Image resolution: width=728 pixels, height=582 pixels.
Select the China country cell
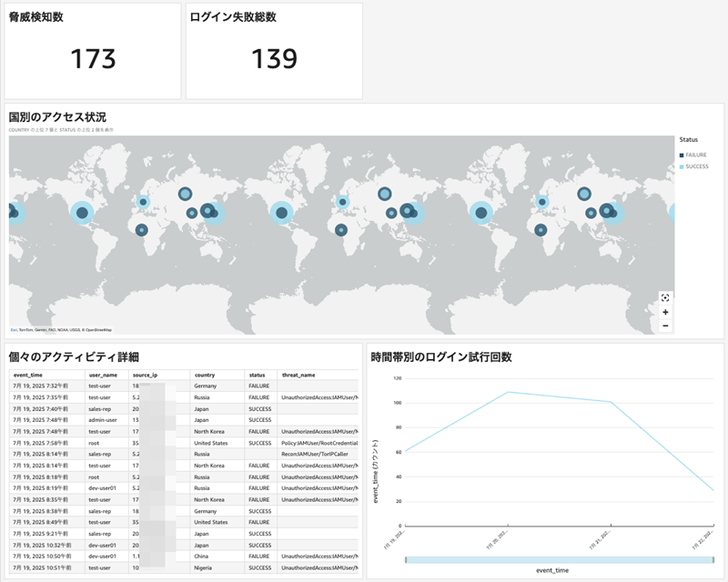coord(203,554)
